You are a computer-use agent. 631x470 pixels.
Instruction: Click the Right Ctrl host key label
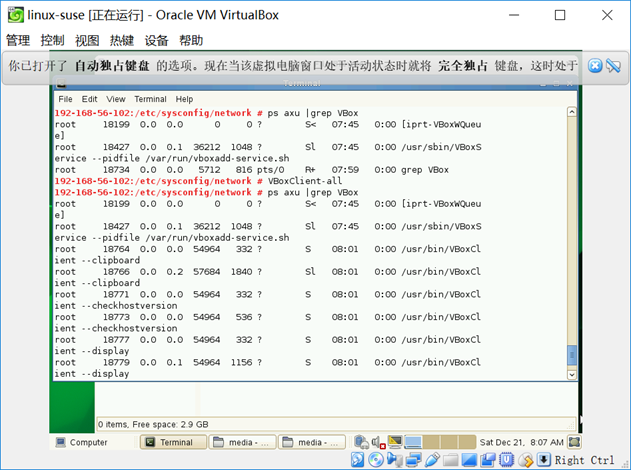coord(584,460)
